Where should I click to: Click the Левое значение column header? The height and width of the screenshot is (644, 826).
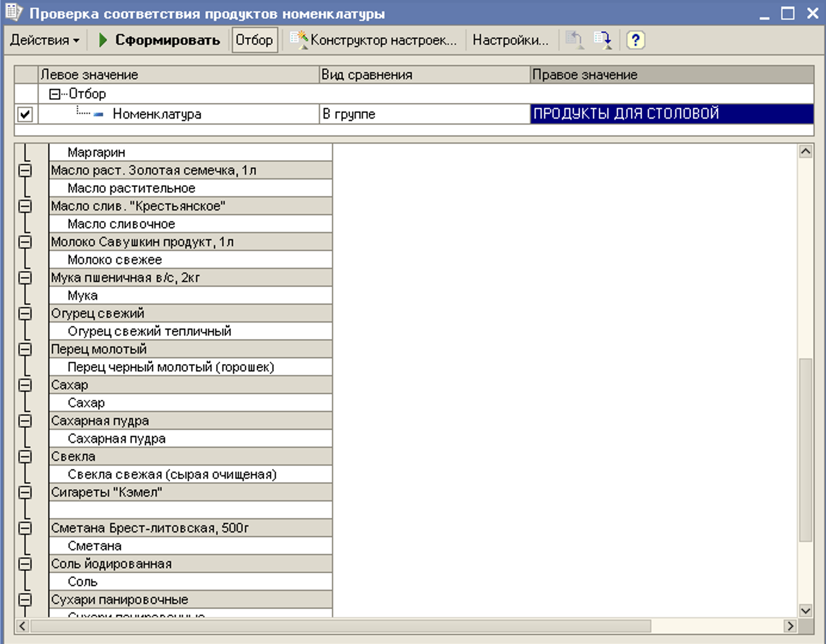click(178, 75)
